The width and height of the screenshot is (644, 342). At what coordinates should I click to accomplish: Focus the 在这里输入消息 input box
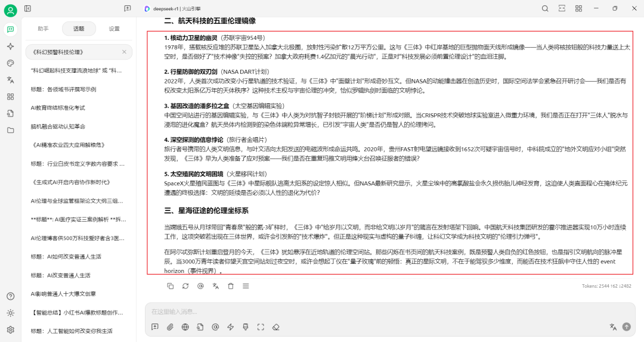pyautogui.click(x=390, y=312)
